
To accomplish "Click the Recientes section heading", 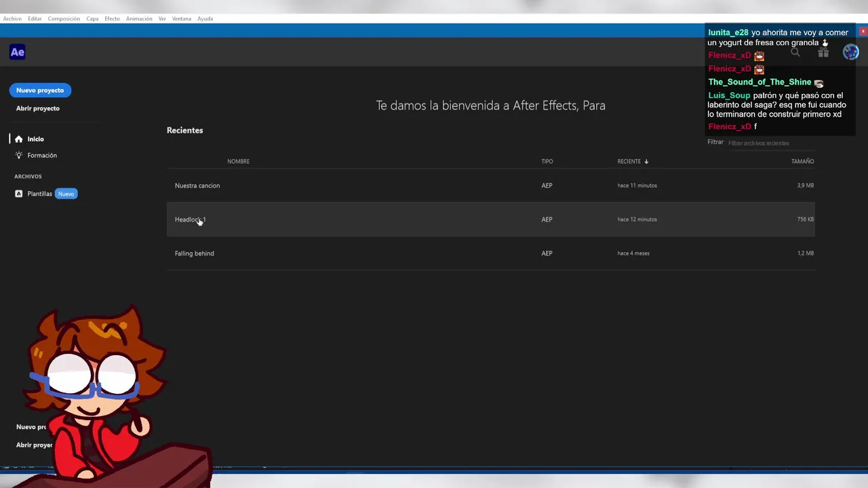I will (x=184, y=130).
